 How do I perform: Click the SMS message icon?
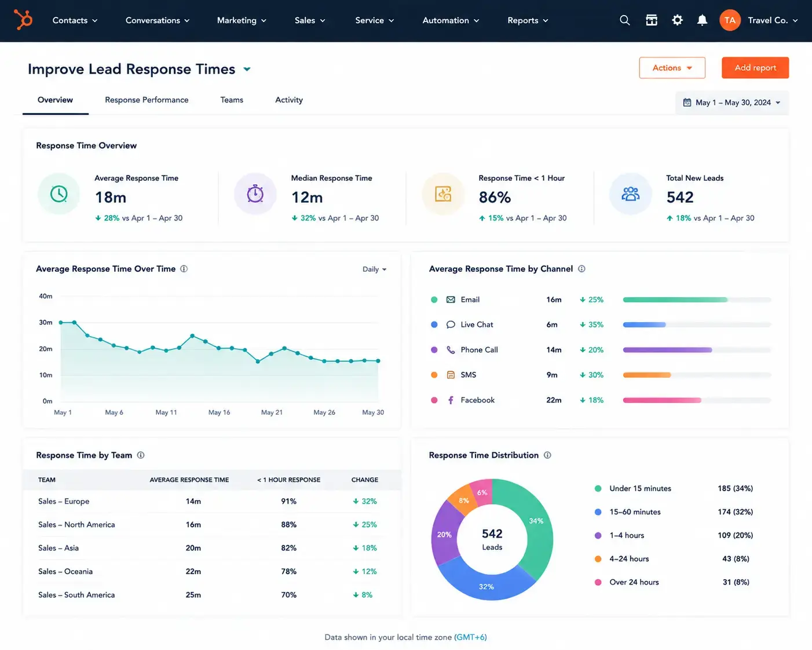click(451, 375)
